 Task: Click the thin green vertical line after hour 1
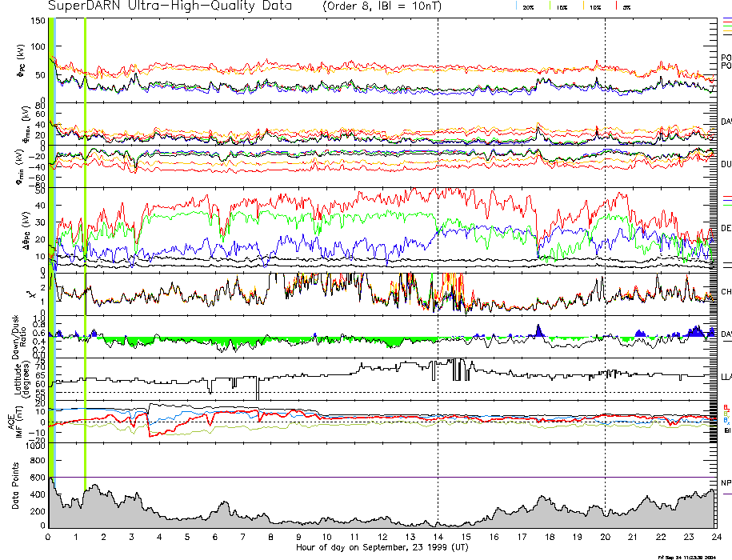pos(85,240)
